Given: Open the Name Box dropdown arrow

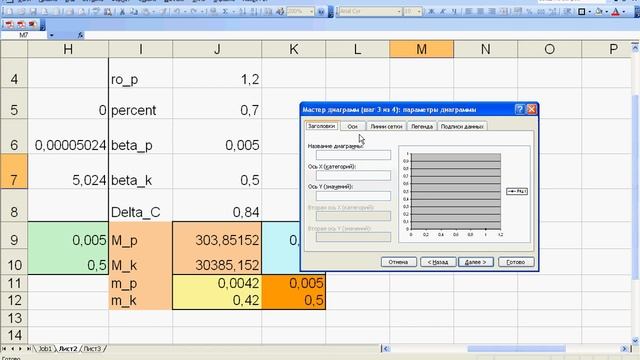Looking at the screenshot, I should pos(51,35).
